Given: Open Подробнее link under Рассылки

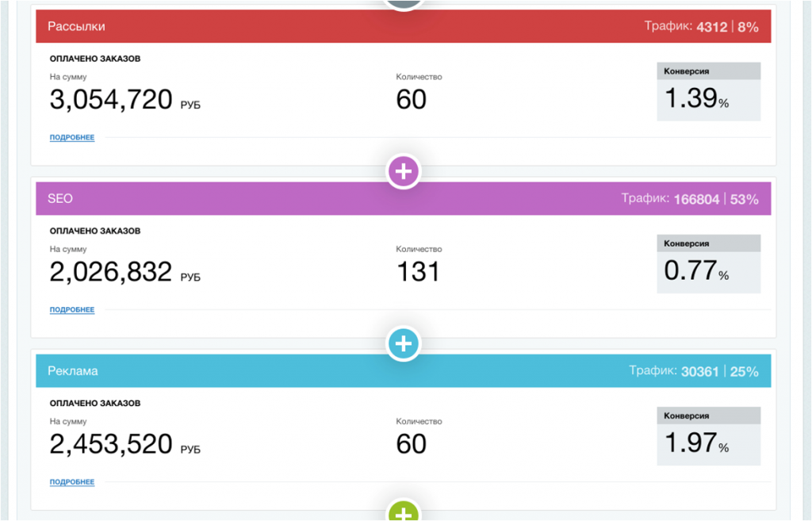Looking at the screenshot, I should pyautogui.click(x=72, y=137).
